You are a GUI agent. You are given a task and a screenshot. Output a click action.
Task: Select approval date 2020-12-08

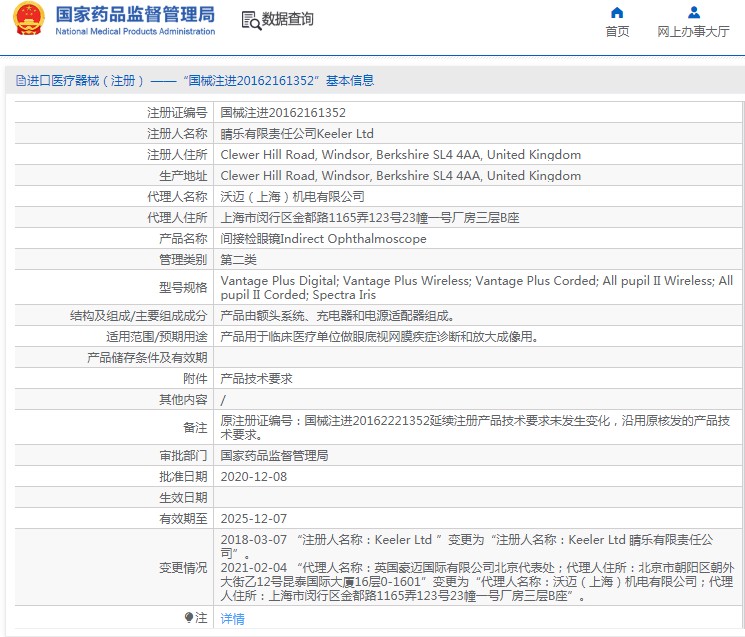(254, 476)
